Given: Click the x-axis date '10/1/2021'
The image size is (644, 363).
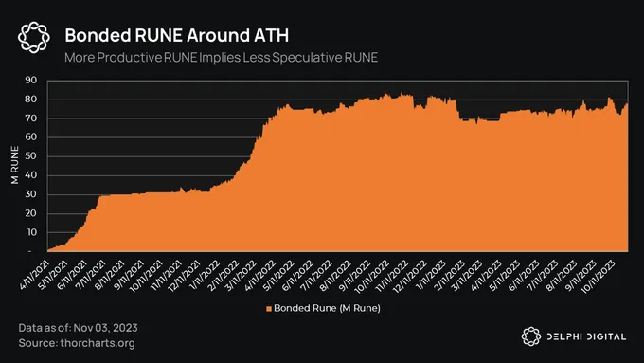Looking at the screenshot, I should coord(146,276).
